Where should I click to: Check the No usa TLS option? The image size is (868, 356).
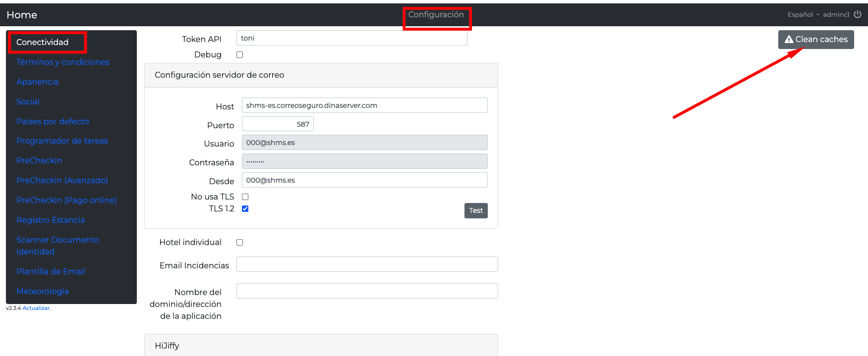click(245, 197)
